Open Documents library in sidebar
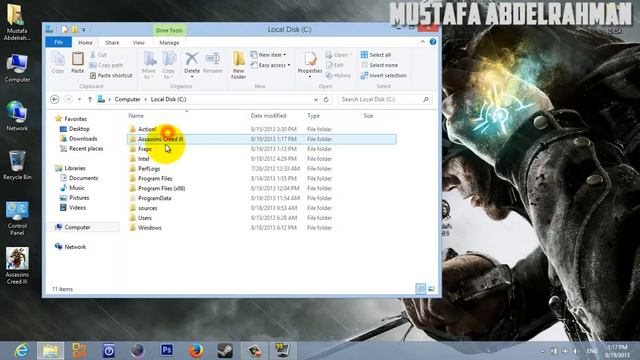The width and height of the screenshot is (640, 360). click(x=83, y=178)
